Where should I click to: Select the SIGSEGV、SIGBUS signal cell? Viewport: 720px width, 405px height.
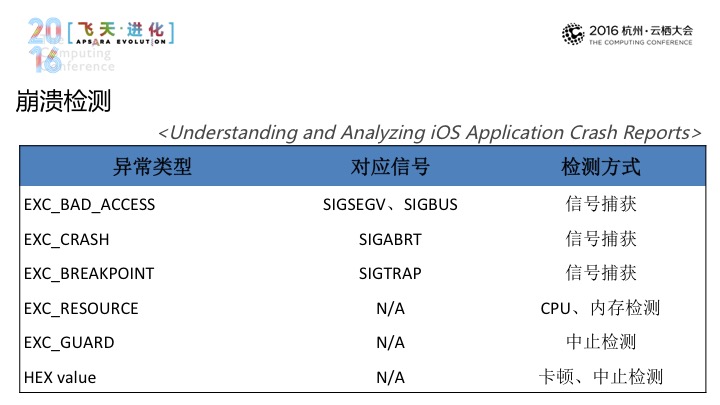tap(390, 204)
